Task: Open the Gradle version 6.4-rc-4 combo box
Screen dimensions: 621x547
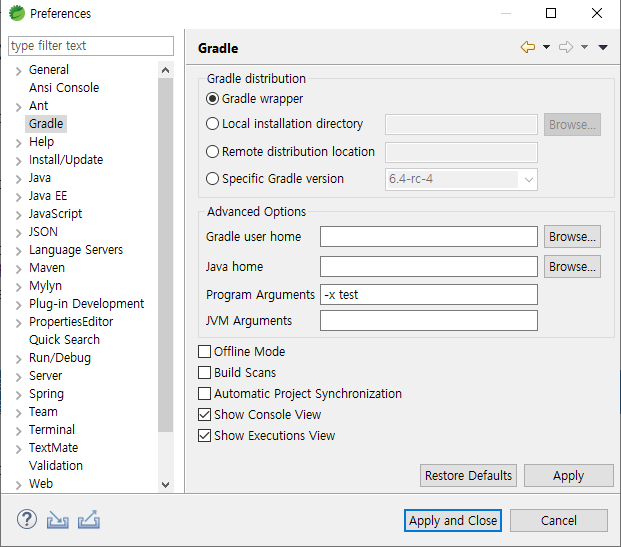Action: point(461,179)
